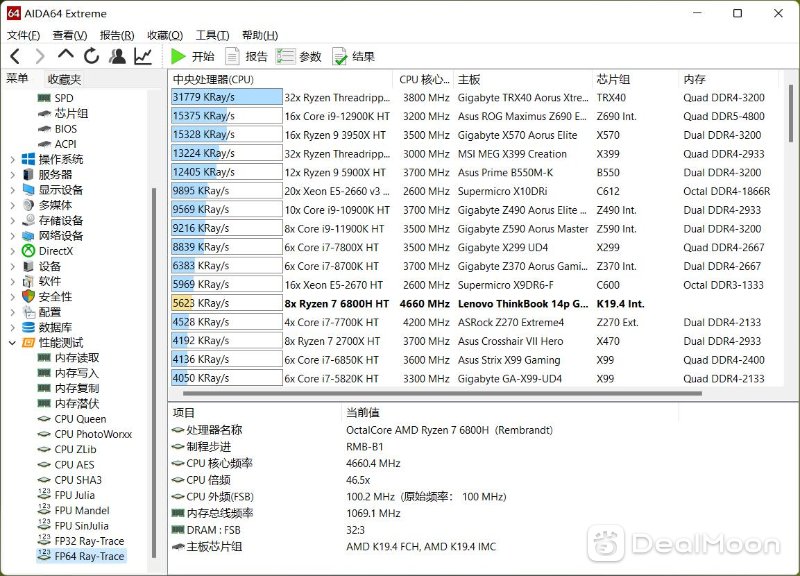Start the benchmark with green play icon
800x576 pixels.
[x=178, y=56]
